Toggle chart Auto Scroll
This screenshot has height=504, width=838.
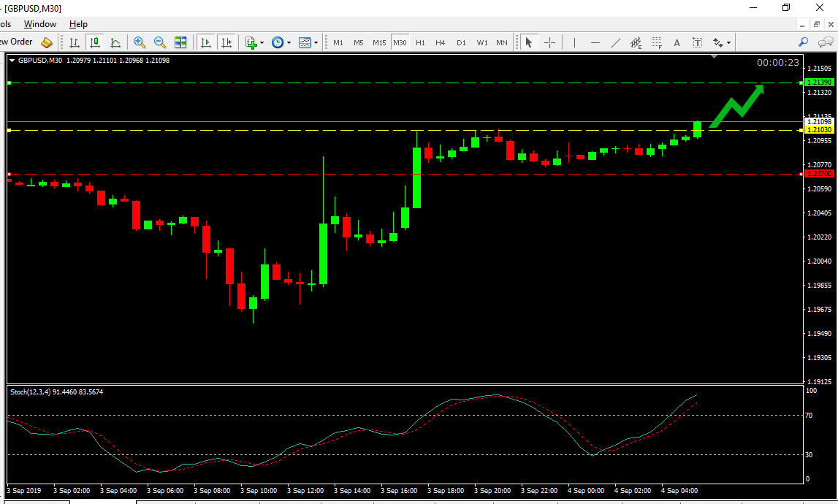(205, 42)
